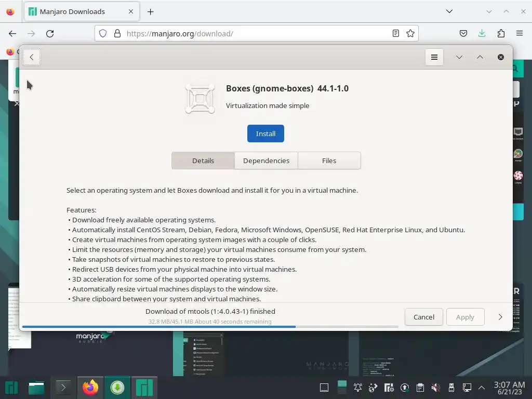Click the package download progress bar
532x399 pixels.
point(210,327)
